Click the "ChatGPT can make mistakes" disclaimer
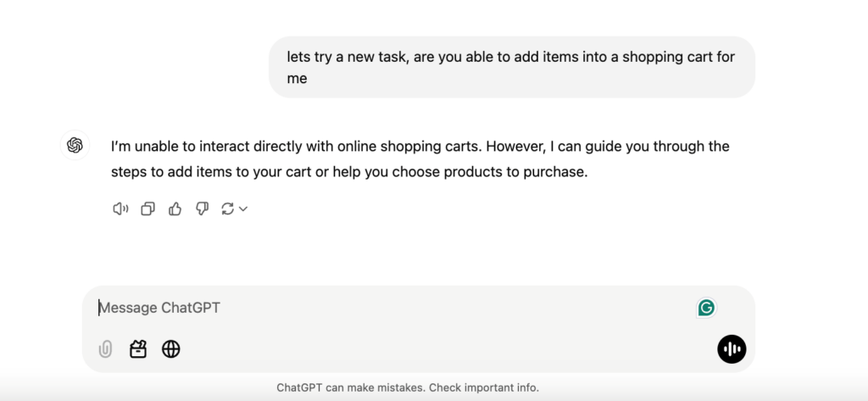Image resolution: width=868 pixels, height=401 pixels. 350,387
